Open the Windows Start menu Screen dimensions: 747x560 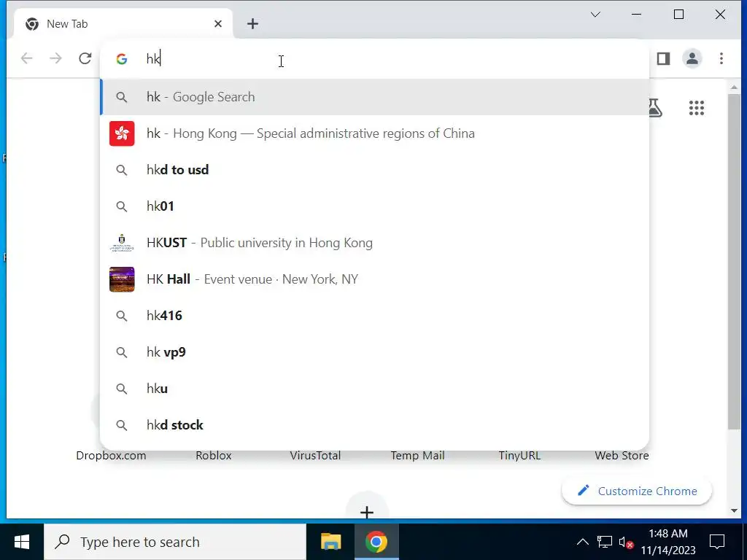tap(21, 542)
